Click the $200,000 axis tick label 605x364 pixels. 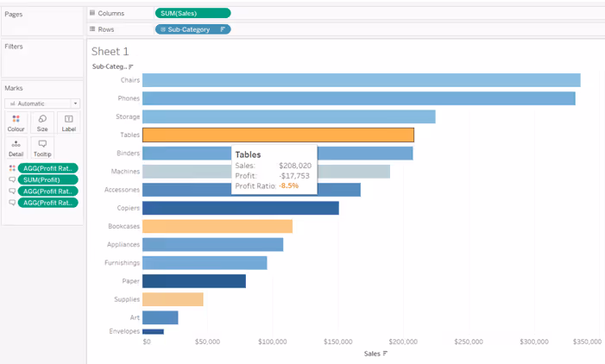(403, 342)
